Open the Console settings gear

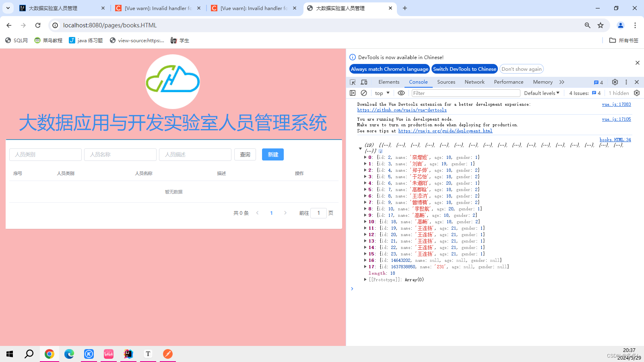(637, 93)
